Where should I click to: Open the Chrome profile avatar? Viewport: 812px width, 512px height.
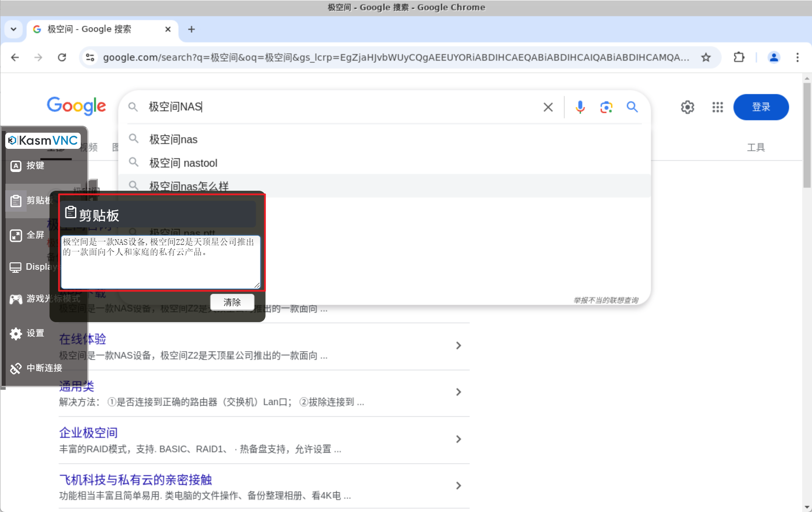tap(774, 57)
